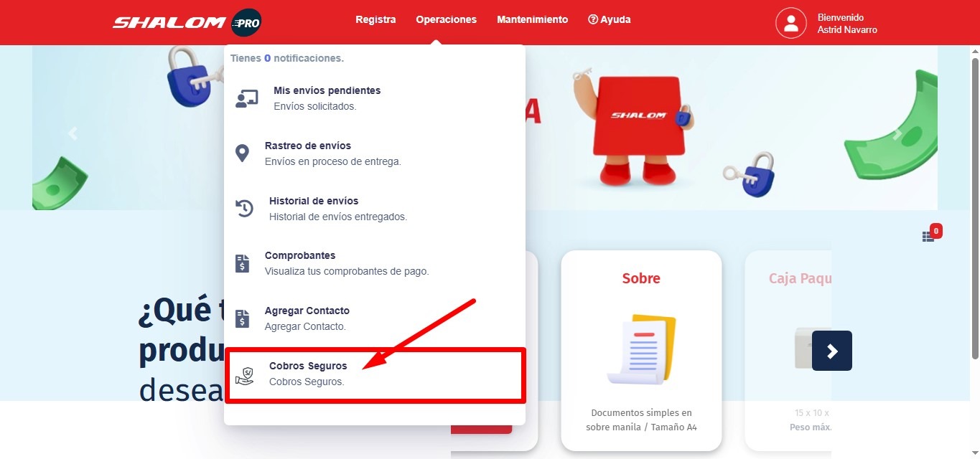Viewport: 980px width, 459px height.
Task: Click the Historial de envíos clock icon
Action: point(245,209)
